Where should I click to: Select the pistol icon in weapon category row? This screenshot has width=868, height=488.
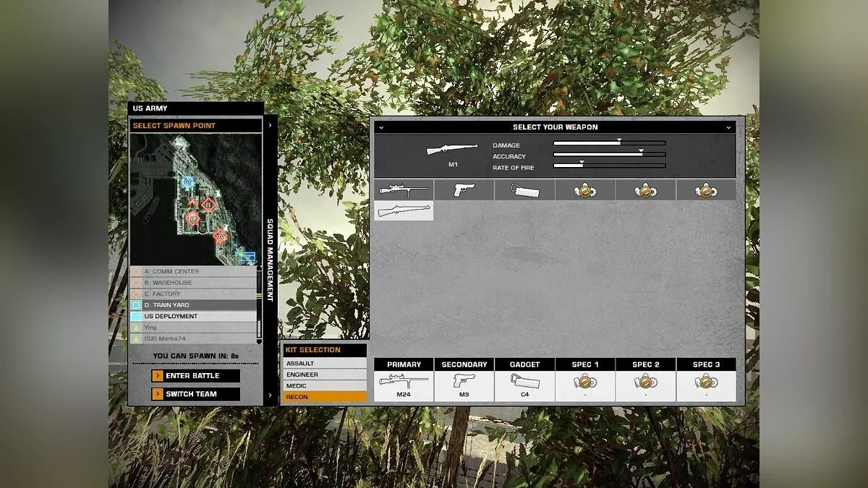pos(464,190)
